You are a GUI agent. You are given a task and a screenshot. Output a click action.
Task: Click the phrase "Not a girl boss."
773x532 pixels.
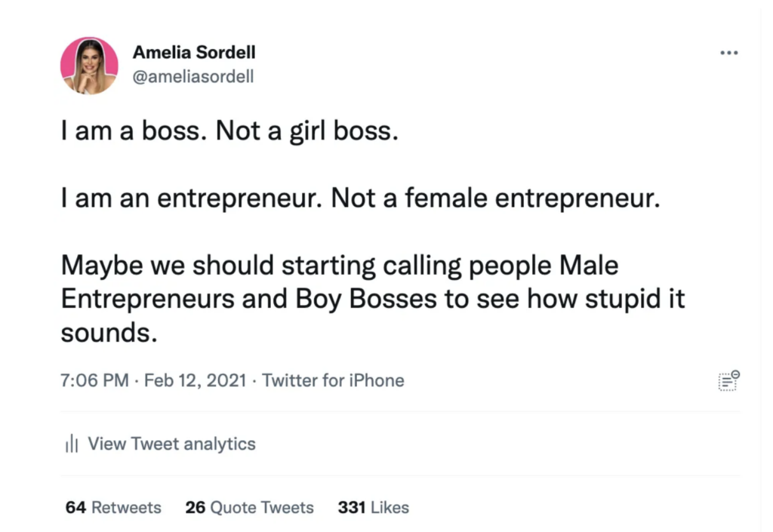tap(306, 131)
